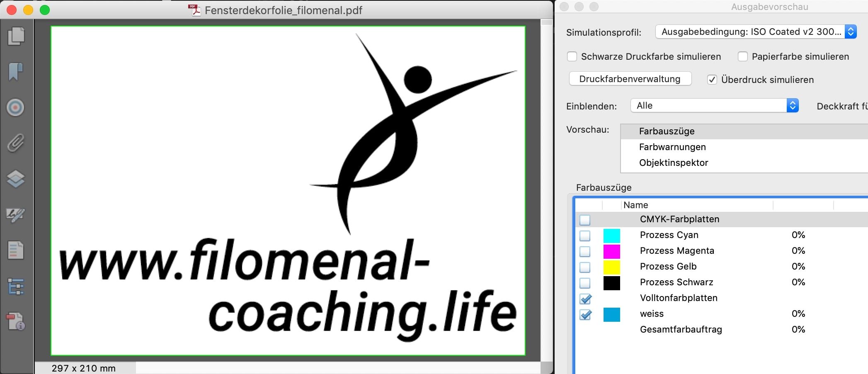
Task: Click the vertical scrollbar of the document
Action: pyautogui.click(x=547, y=191)
